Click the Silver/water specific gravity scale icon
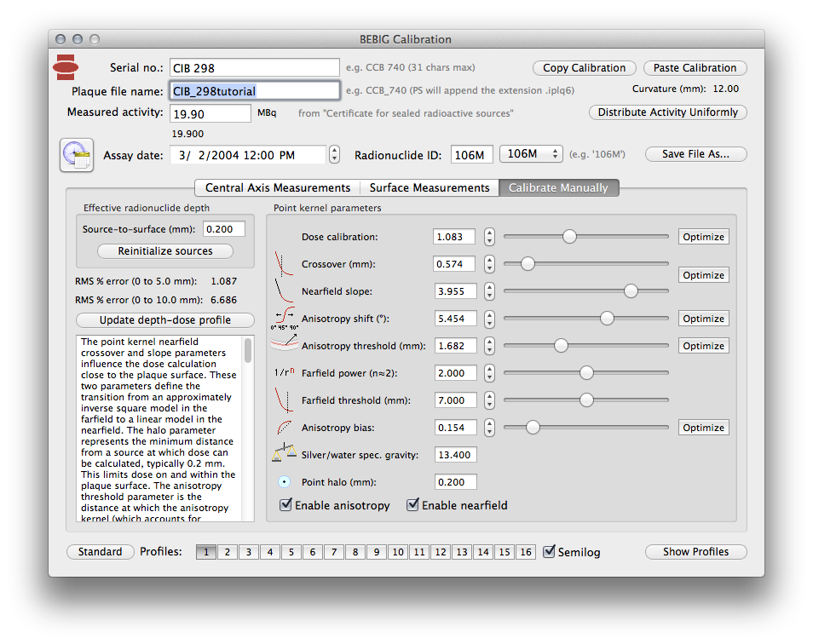The height and width of the screenshot is (644, 813). pos(285,453)
